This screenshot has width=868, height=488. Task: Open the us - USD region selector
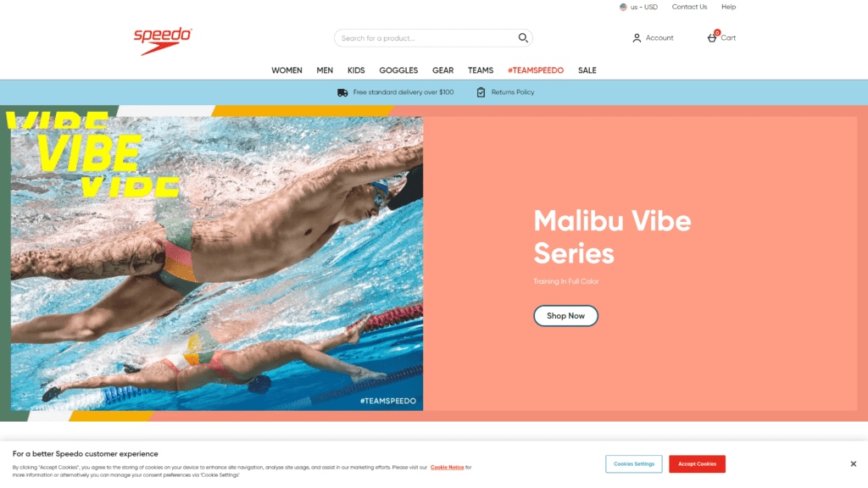tap(639, 7)
